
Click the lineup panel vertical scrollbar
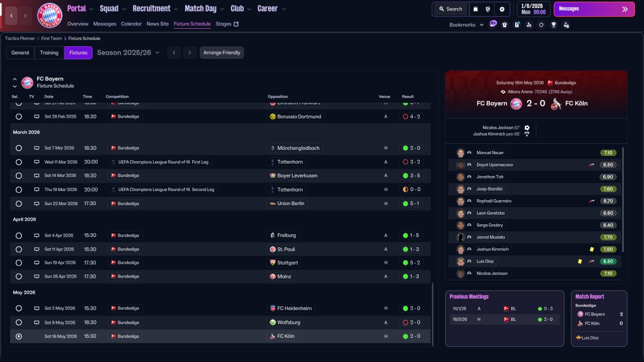pyautogui.click(x=623, y=200)
